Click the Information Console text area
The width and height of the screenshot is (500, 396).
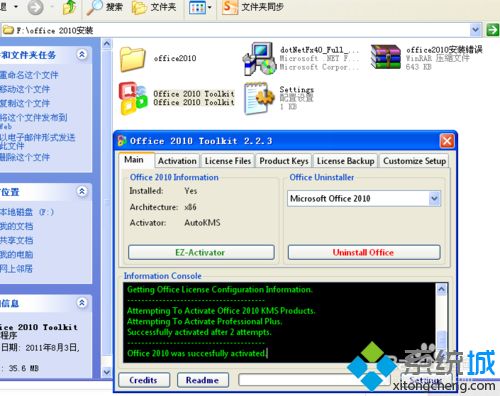[x=279, y=322]
